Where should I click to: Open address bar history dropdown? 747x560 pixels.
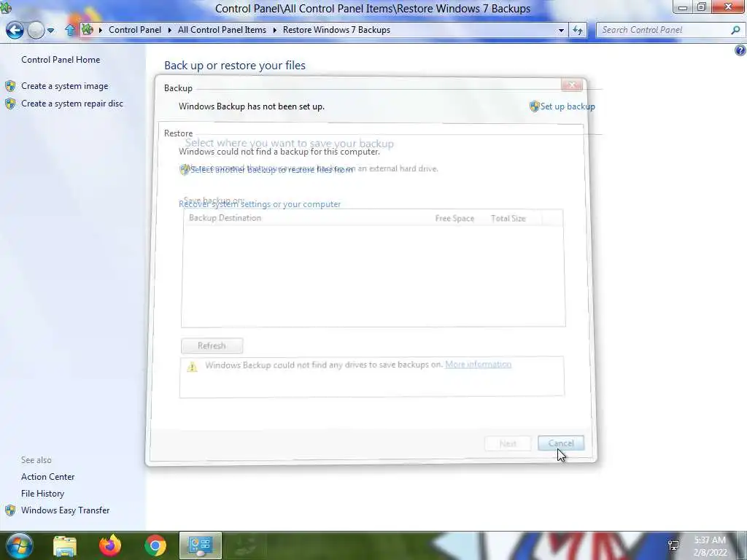click(x=561, y=30)
